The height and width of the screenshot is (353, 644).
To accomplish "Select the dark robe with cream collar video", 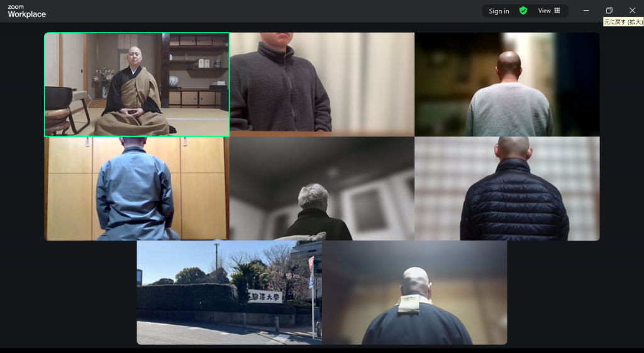I will pyautogui.click(x=414, y=293).
